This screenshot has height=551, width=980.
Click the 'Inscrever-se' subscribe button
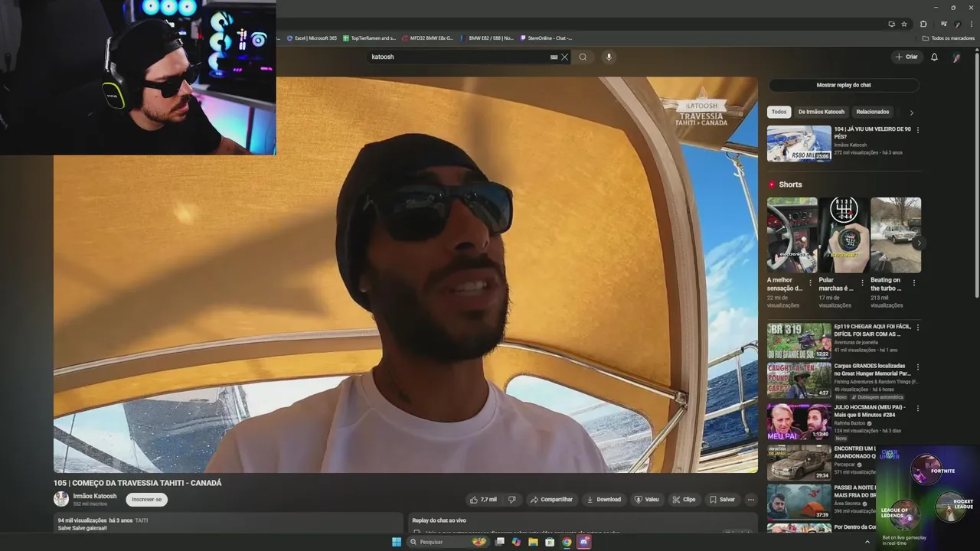(146, 499)
